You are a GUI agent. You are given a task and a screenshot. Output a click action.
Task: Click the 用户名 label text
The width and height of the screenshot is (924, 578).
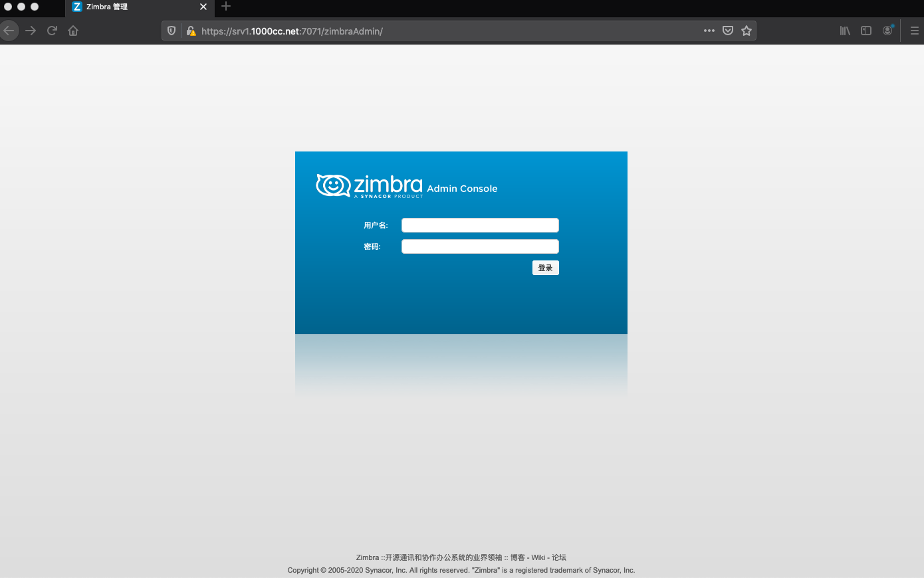click(376, 225)
